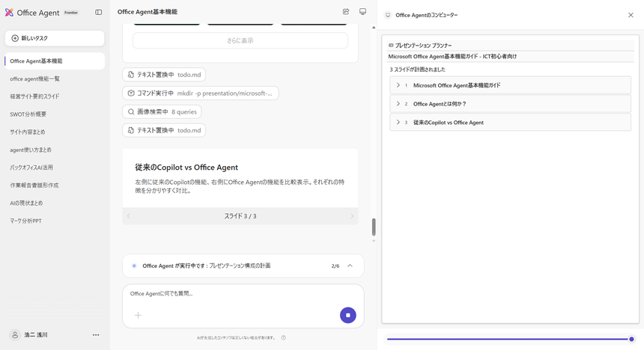This screenshot has width=644, height=350.
Task: Go to the next slide arrow
Action: pyautogui.click(x=352, y=216)
